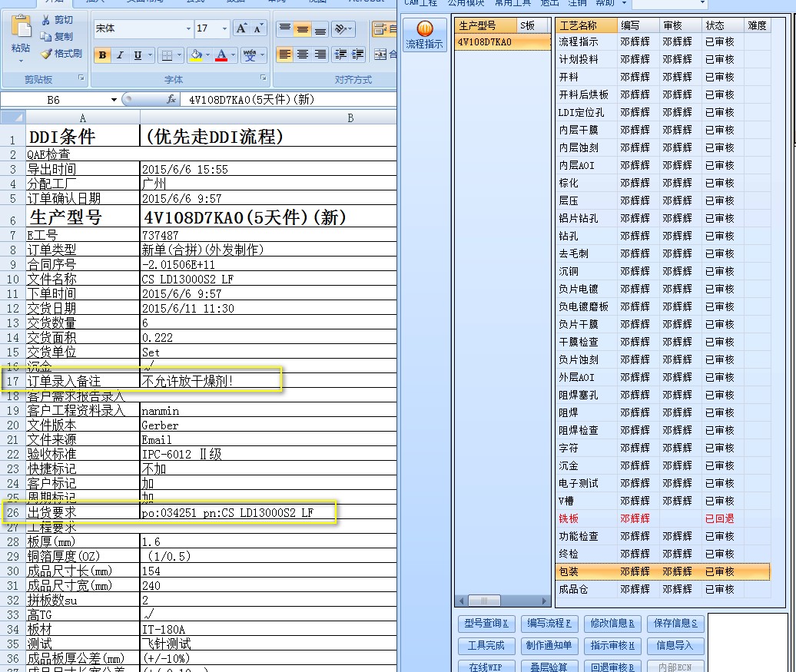796x672 pixels.
Task: Increase indent in alignment group
Action: (x=357, y=54)
